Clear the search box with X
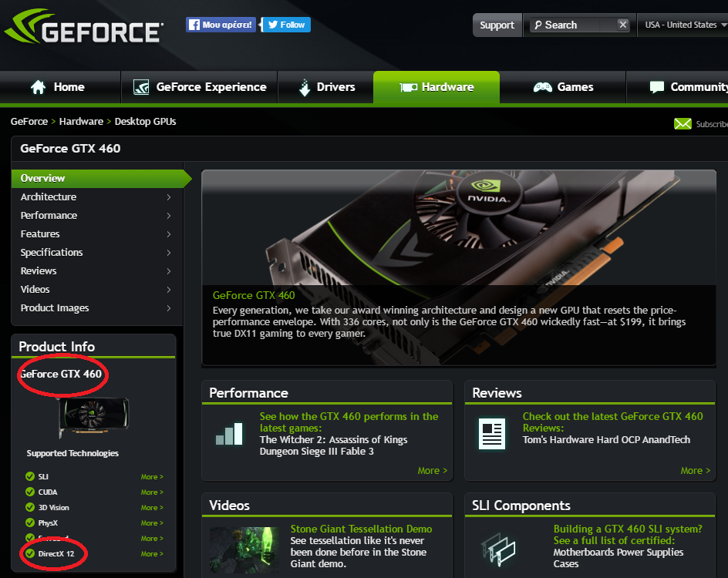 (x=623, y=25)
